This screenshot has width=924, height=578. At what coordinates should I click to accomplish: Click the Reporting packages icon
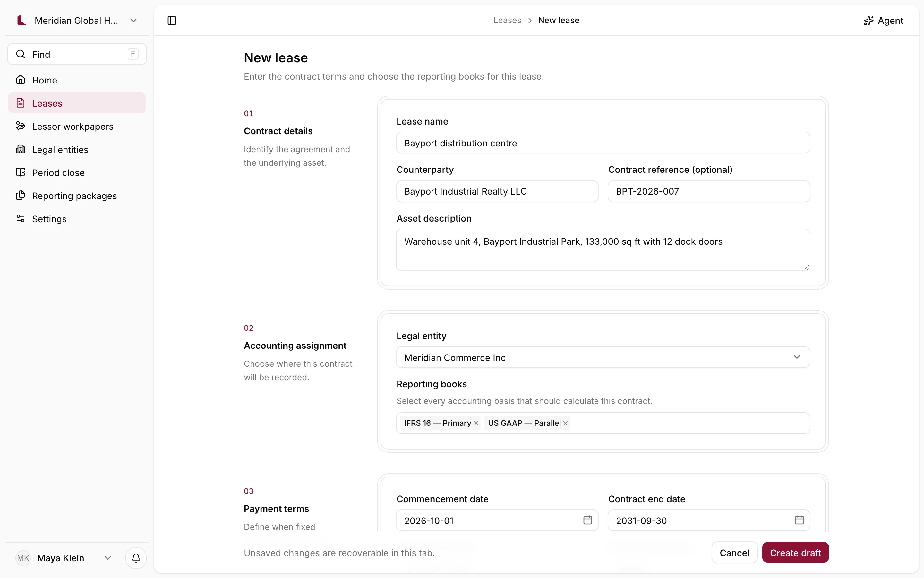click(21, 195)
